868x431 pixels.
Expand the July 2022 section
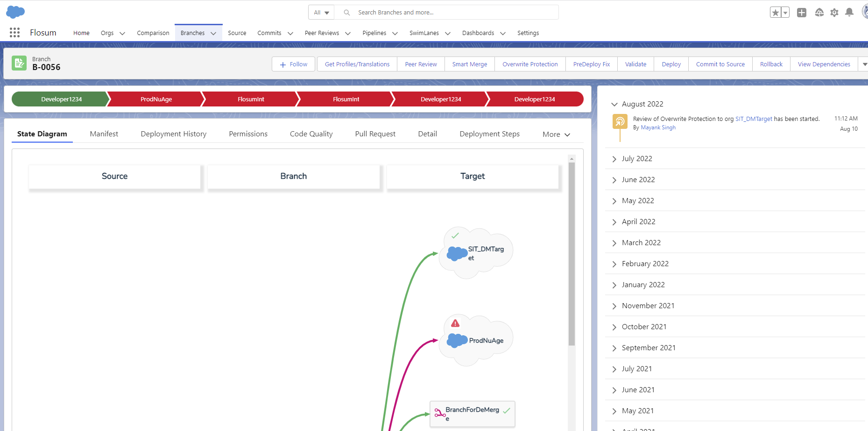click(x=614, y=159)
